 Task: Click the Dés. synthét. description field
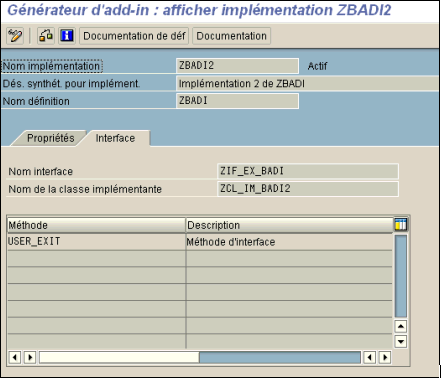(x=307, y=83)
